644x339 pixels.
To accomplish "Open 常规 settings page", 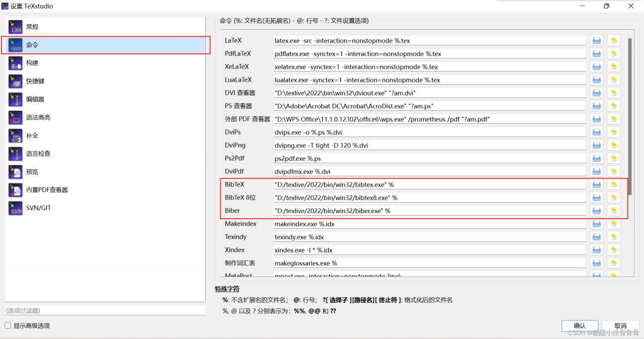I will coord(105,27).
